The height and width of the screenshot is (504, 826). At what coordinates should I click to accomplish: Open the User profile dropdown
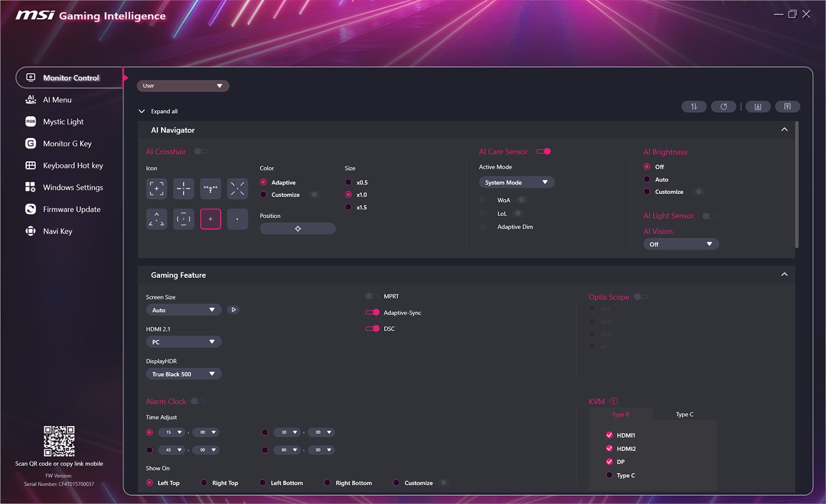[183, 86]
